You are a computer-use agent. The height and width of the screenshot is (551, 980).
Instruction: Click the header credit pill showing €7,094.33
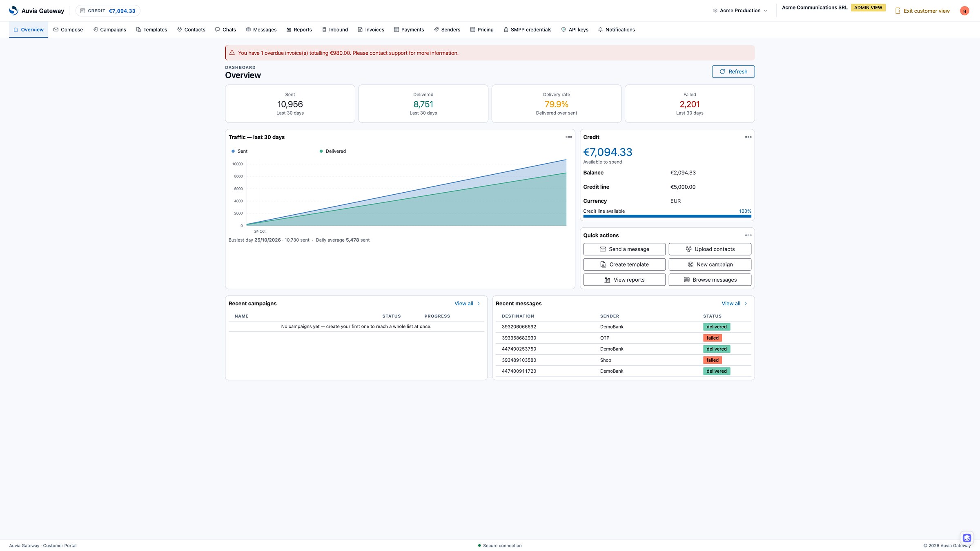(108, 11)
